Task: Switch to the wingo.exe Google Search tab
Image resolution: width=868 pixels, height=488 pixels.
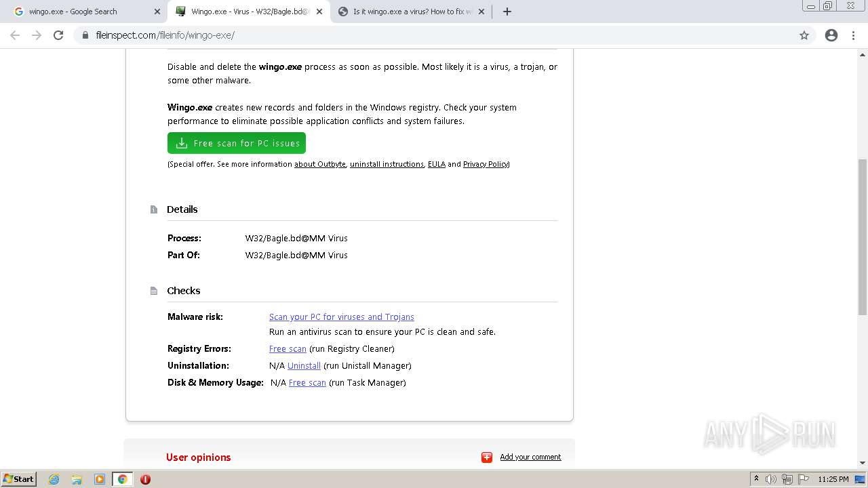Action: [85, 12]
